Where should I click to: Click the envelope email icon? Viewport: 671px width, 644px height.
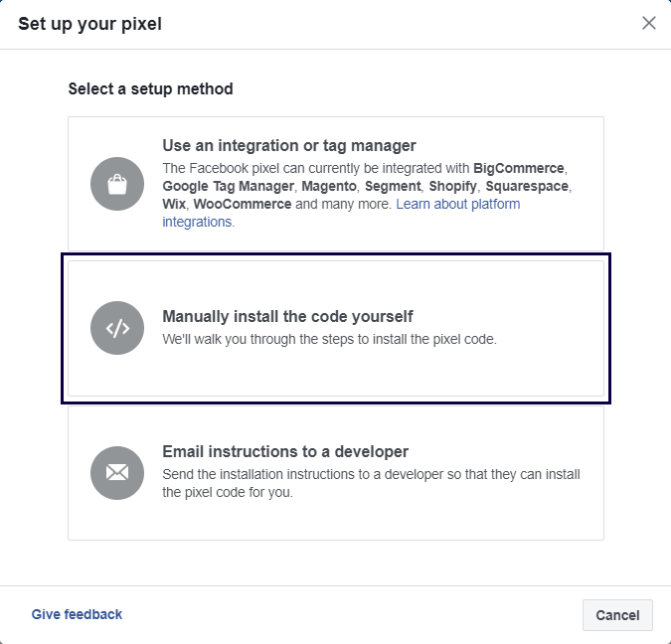coord(117,472)
